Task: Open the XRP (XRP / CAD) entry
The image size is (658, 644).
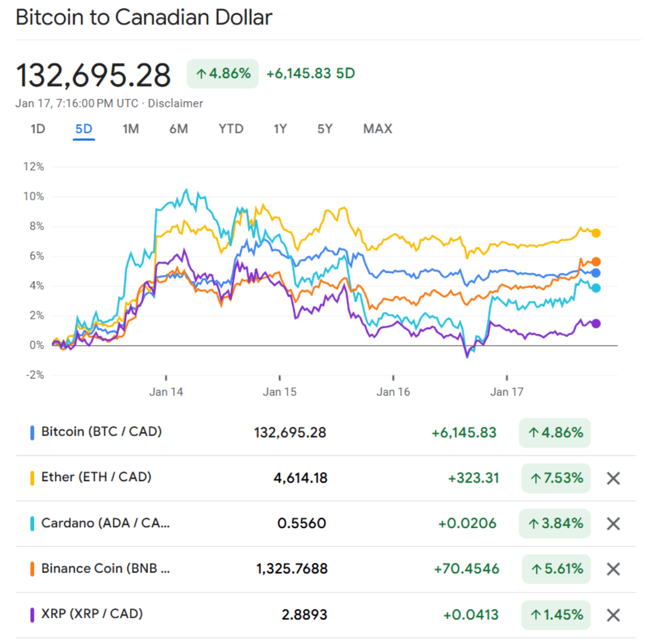Action: pyautogui.click(x=92, y=614)
